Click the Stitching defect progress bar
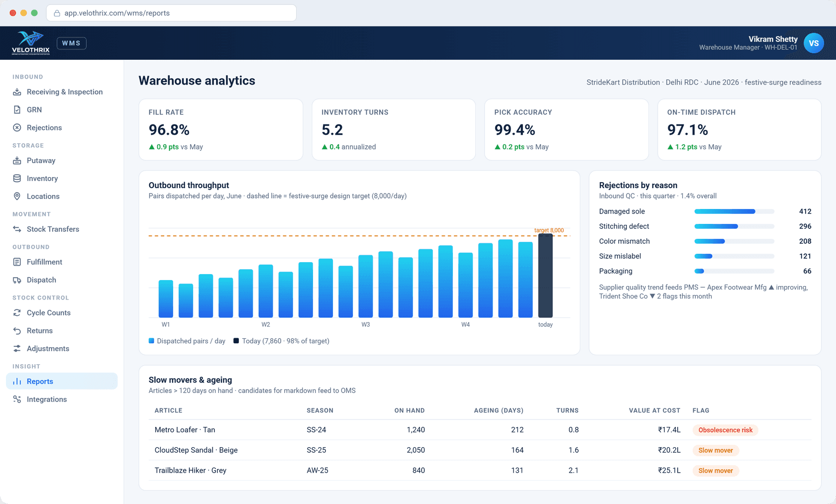 734,226
